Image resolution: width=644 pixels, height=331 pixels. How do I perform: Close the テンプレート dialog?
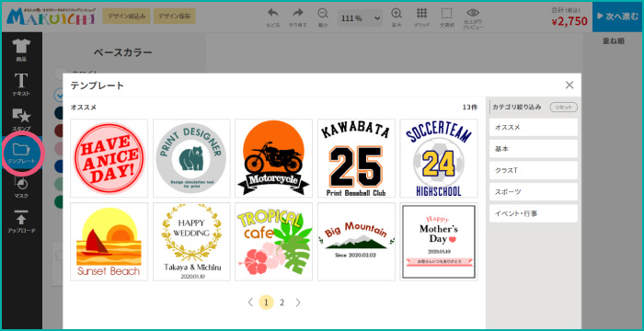[569, 85]
